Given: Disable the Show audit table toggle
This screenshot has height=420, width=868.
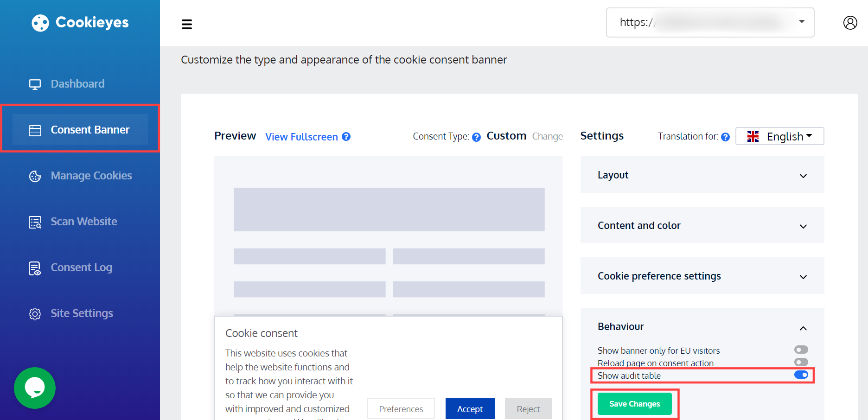Looking at the screenshot, I should (801, 375).
